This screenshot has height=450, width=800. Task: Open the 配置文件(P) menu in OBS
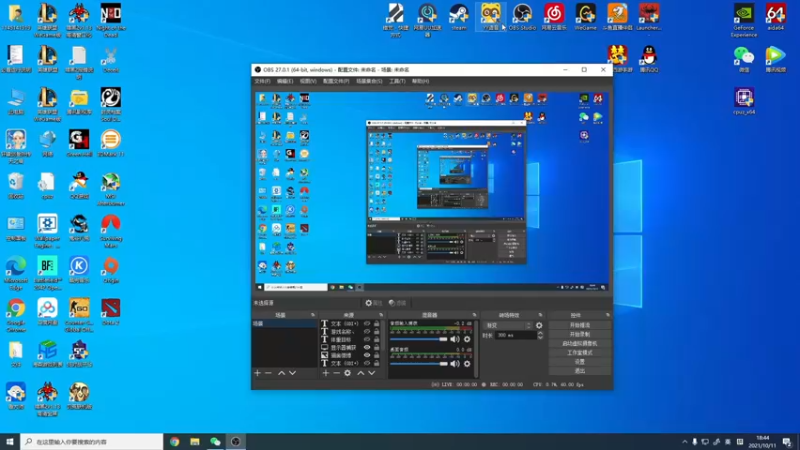click(x=336, y=81)
